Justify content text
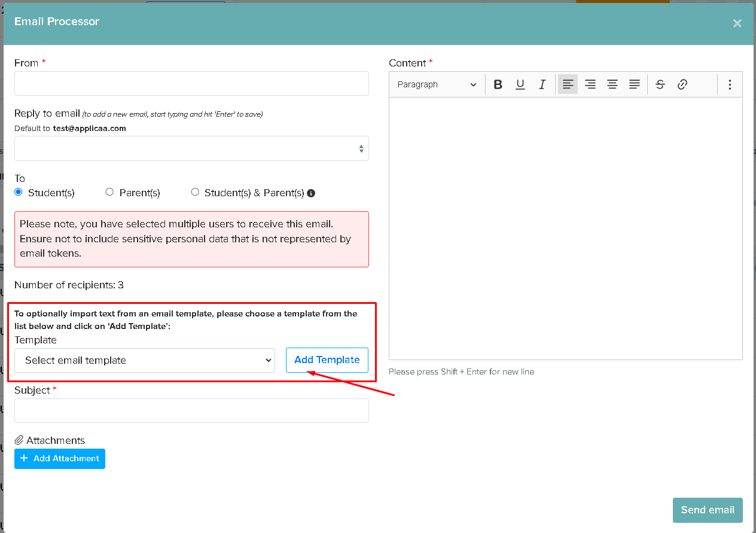The width and height of the screenshot is (756, 533). click(x=635, y=84)
